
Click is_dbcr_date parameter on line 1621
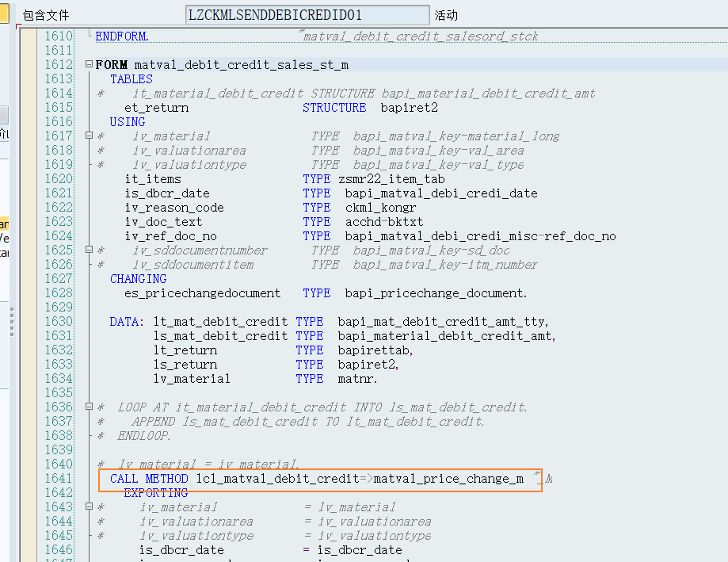pos(167,193)
